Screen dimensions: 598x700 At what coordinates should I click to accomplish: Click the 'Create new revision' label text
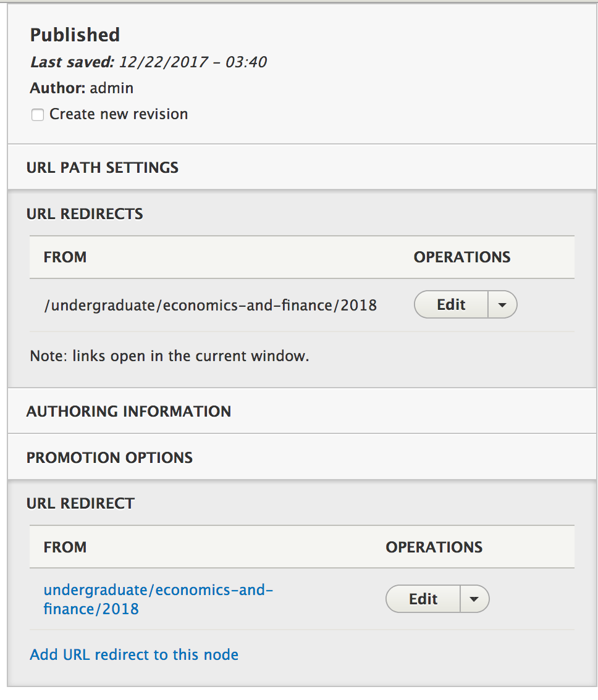coord(119,114)
